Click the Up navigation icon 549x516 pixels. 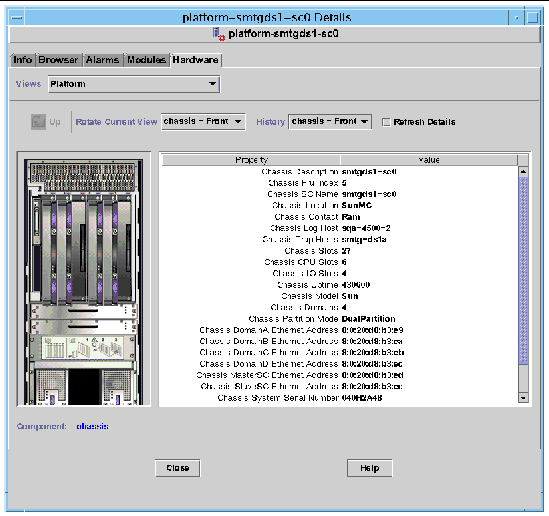(x=38, y=122)
